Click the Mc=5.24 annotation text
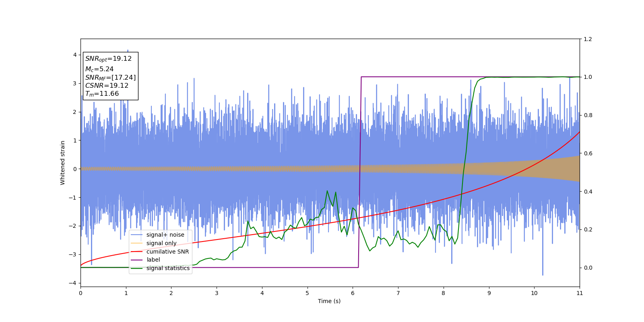This screenshot has height=322, width=644. pos(99,69)
